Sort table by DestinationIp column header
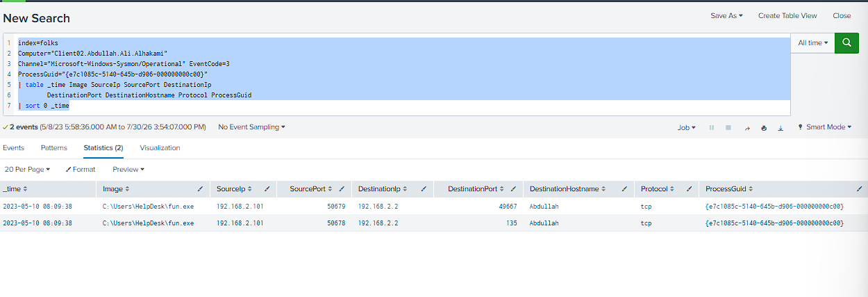The width and height of the screenshot is (868, 297). 381,188
